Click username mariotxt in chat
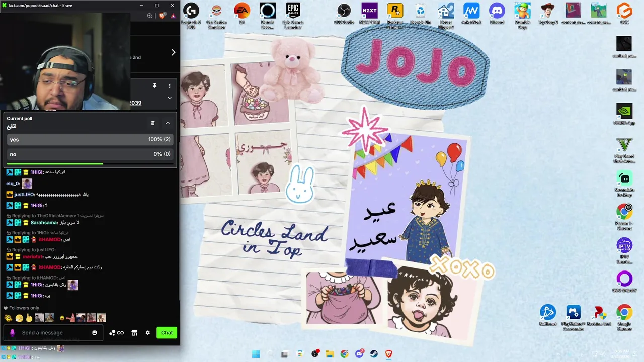Viewport: 644px width, 362px height. point(32,257)
